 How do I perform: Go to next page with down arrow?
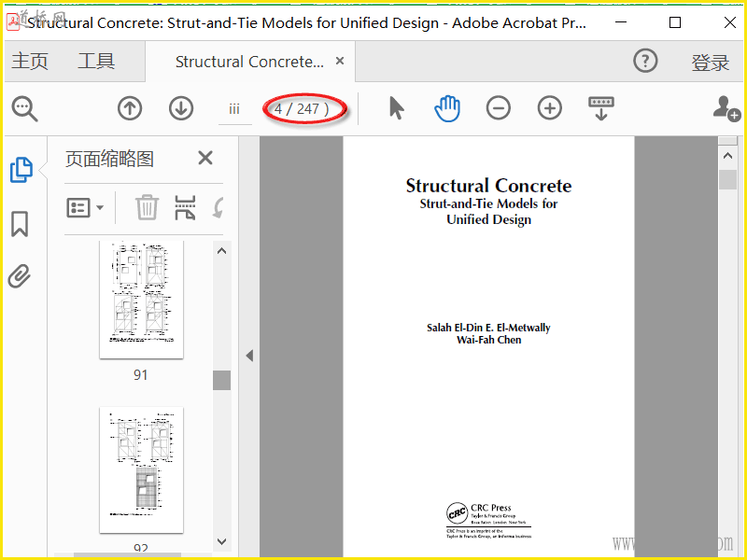[x=181, y=108]
